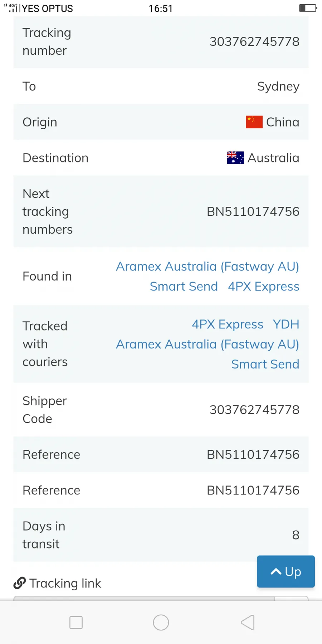Tap the Android home circle icon

[161, 623]
